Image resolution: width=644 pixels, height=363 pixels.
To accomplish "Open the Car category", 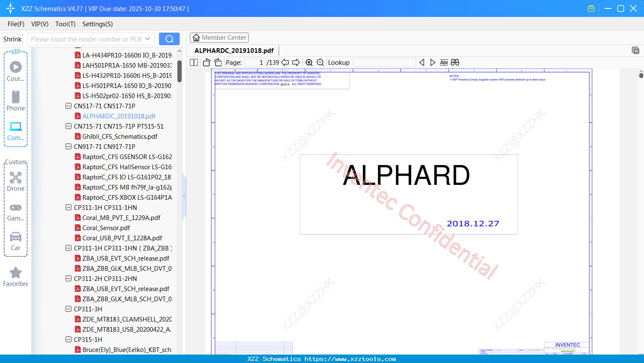I will point(16,241).
